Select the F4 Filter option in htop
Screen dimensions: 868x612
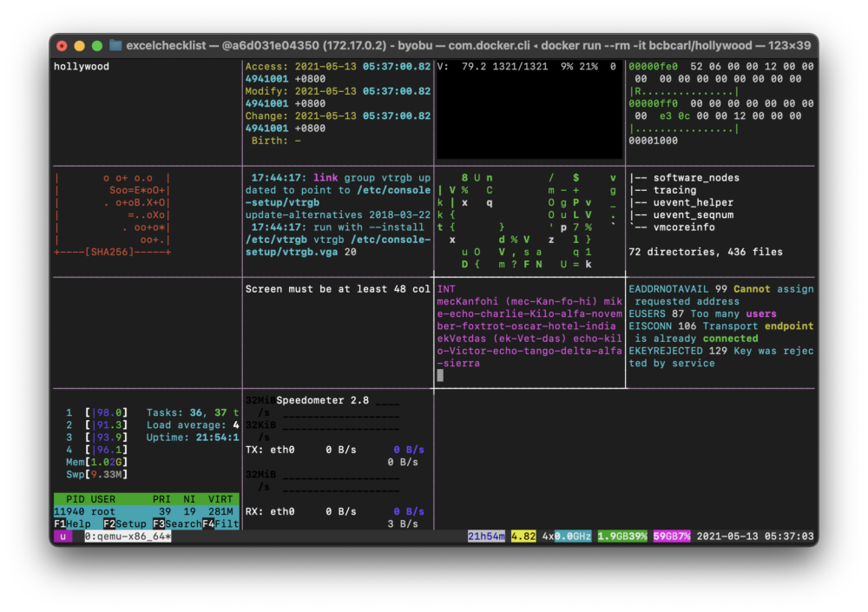coord(220,524)
